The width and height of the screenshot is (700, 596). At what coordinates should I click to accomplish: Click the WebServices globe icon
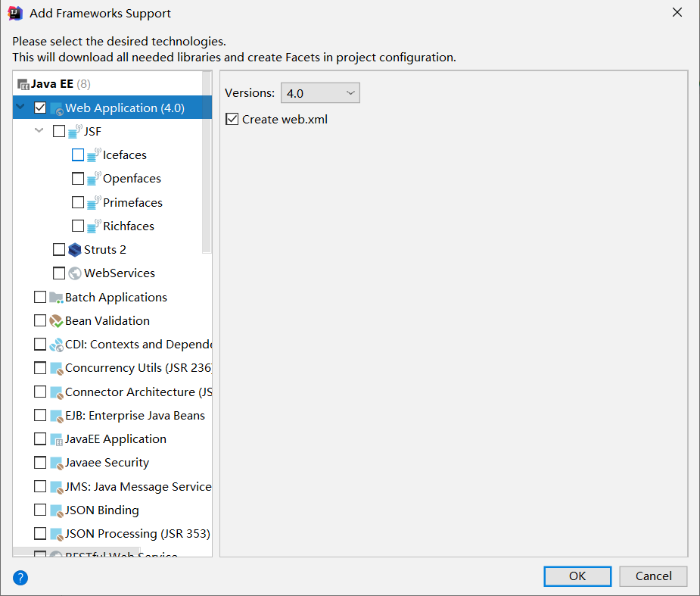click(x=75, y=273)
